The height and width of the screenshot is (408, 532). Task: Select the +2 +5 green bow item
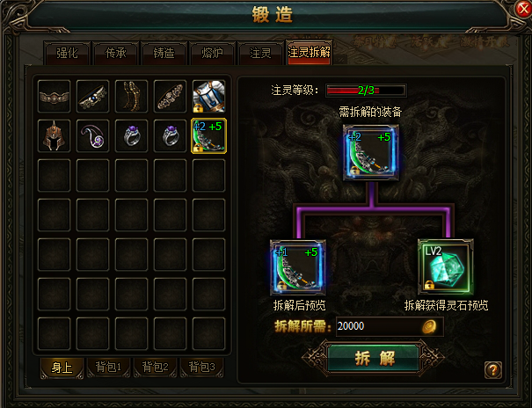pos(208,136)
